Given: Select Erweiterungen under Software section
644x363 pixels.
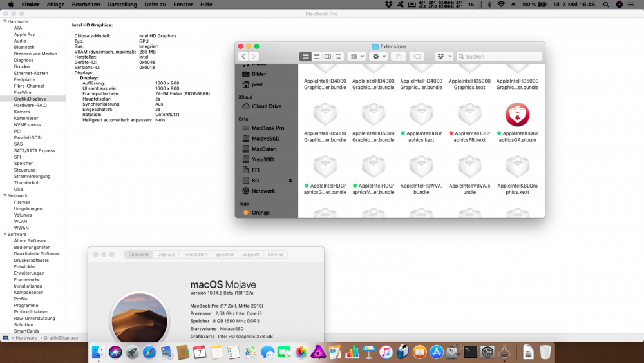Looking at the screenshot, I should (x=29, y=273).
